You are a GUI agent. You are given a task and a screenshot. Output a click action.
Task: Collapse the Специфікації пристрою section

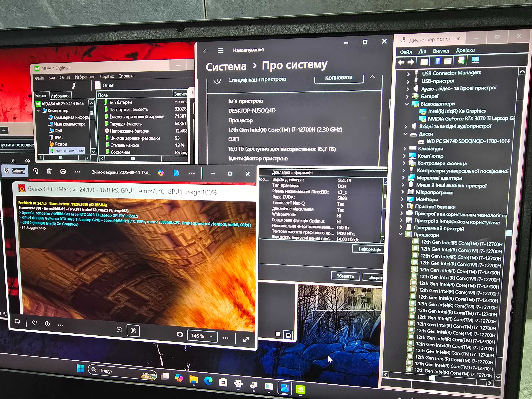372,77
